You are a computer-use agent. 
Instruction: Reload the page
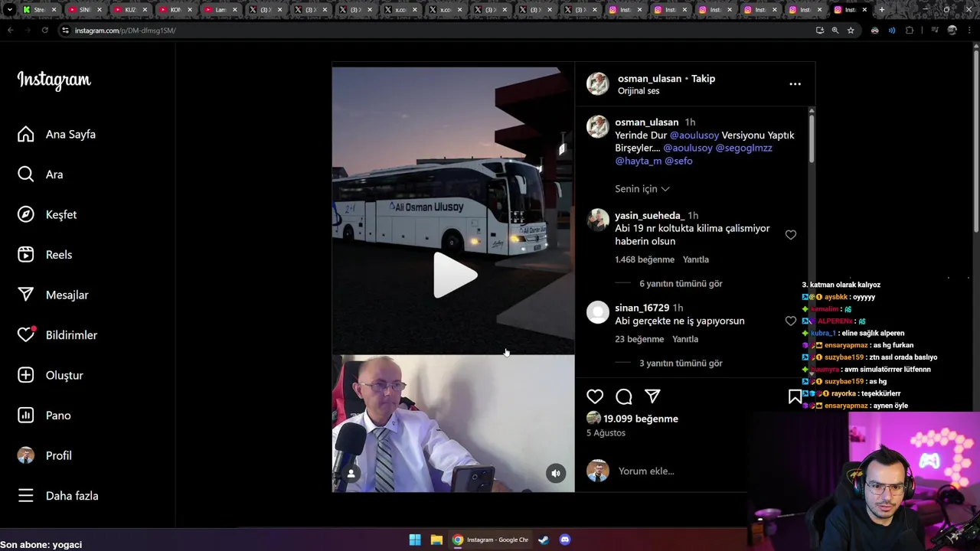pos(45,31)
